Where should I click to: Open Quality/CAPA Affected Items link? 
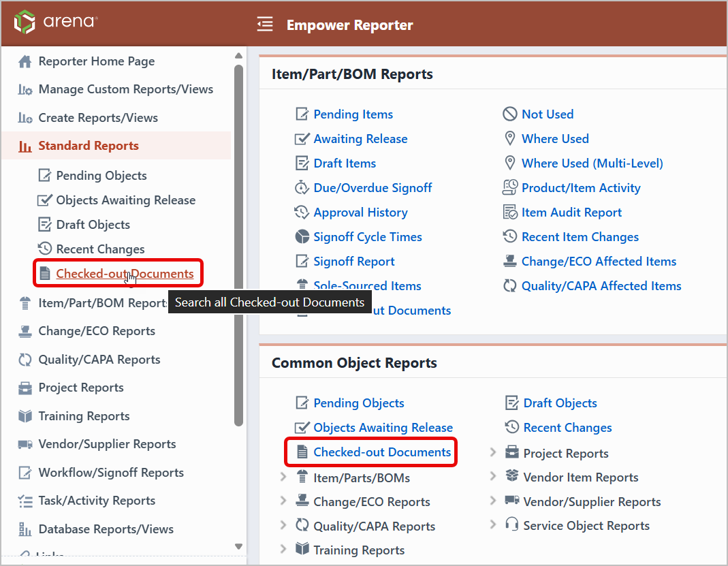[601, 286]
